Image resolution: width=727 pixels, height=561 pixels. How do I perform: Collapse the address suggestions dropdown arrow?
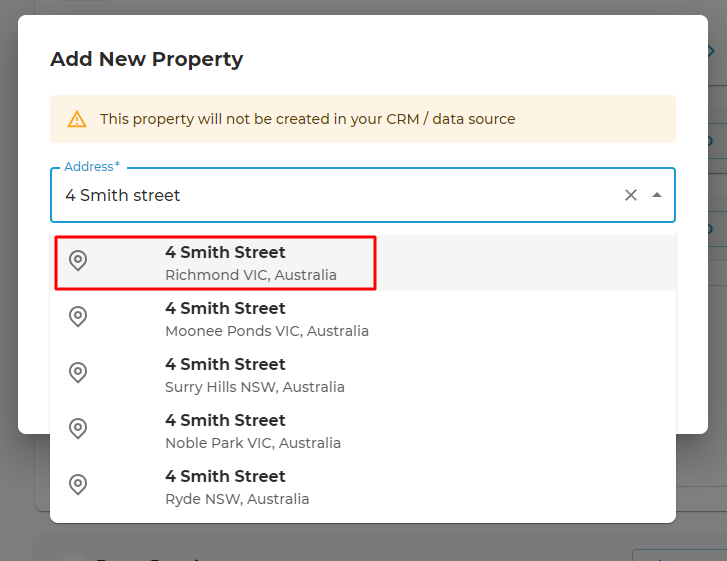(x=657, y=195)
